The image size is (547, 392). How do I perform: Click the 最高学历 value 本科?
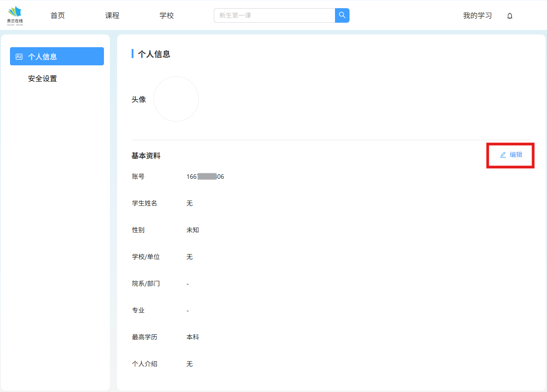pyautogui.click(x=192, y=337)
